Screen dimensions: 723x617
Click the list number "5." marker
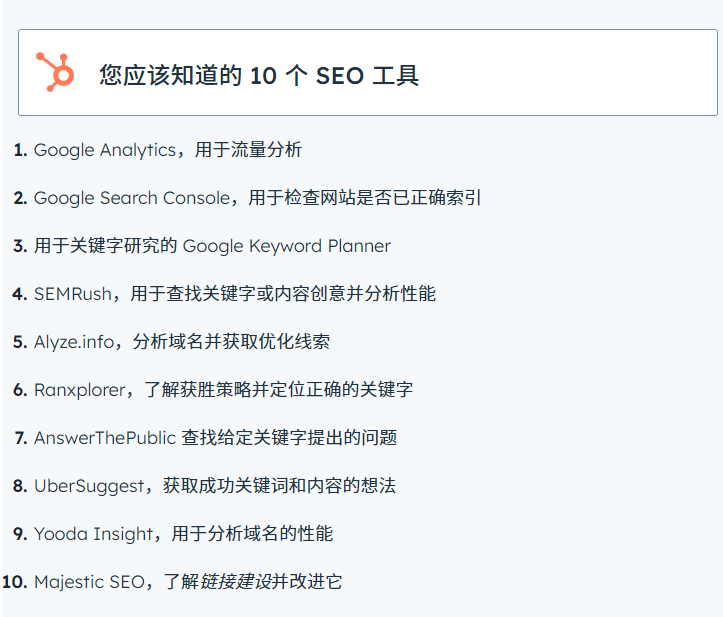[x=20, y=342]
